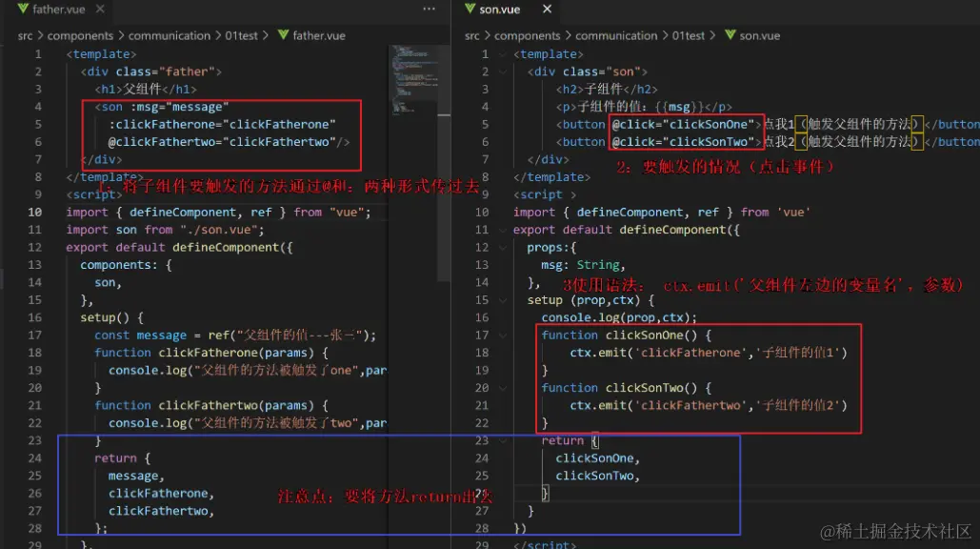The height and width of the screenshot is (549, 980).
Task: Open 'components' breadcrumb in father.vue pane
Action: click(80, 35)
